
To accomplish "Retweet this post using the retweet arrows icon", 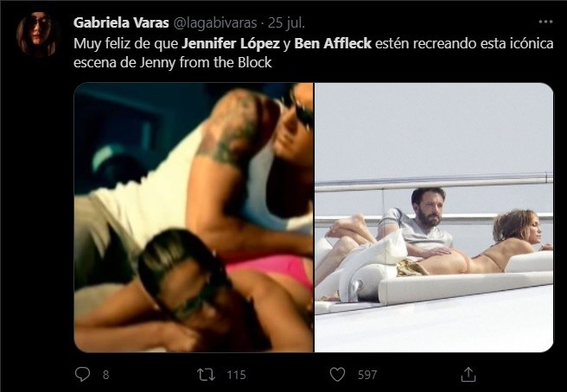I will tap(206, 374).
